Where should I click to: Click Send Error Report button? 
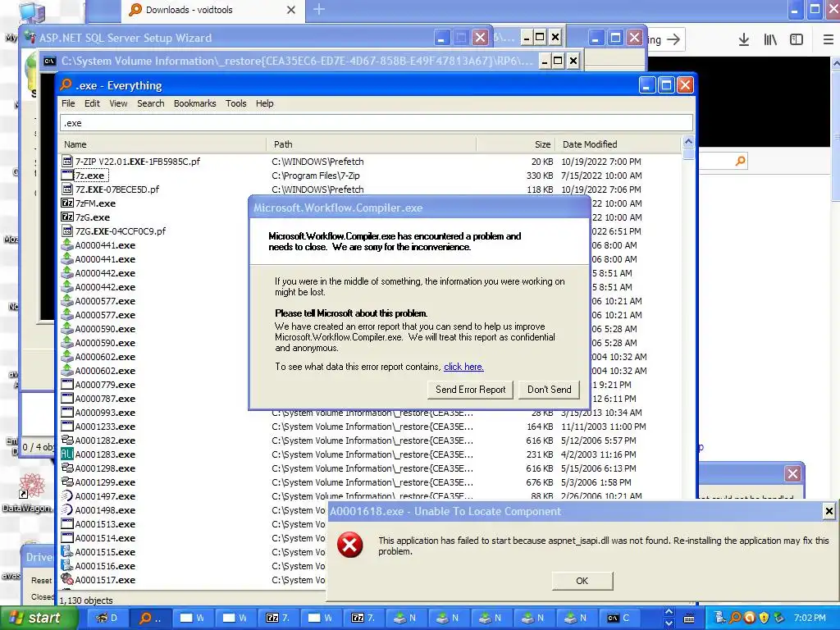[x=470, y=390]
